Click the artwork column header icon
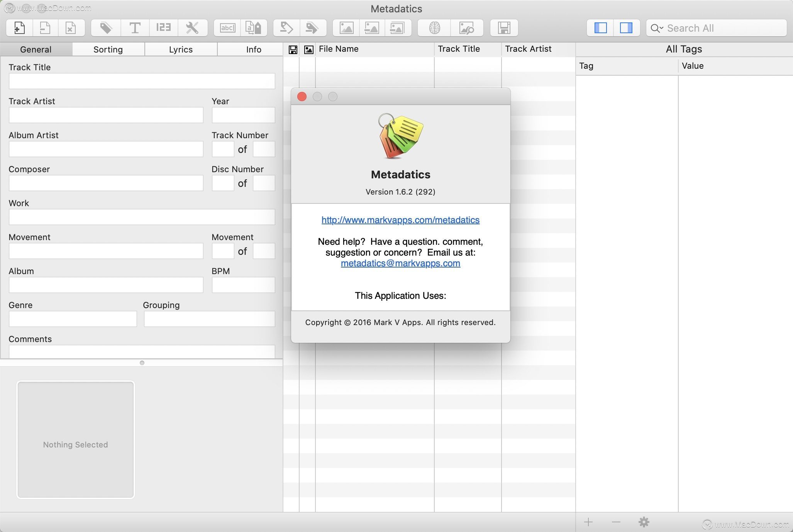 pos(308,49)
